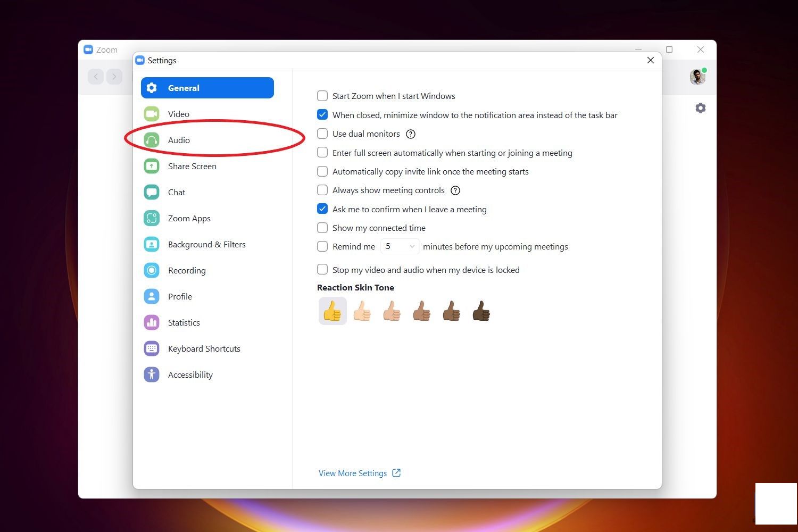The image size is (798, 532).
Task: Close the Zoom main window
Action: [701, 49]
